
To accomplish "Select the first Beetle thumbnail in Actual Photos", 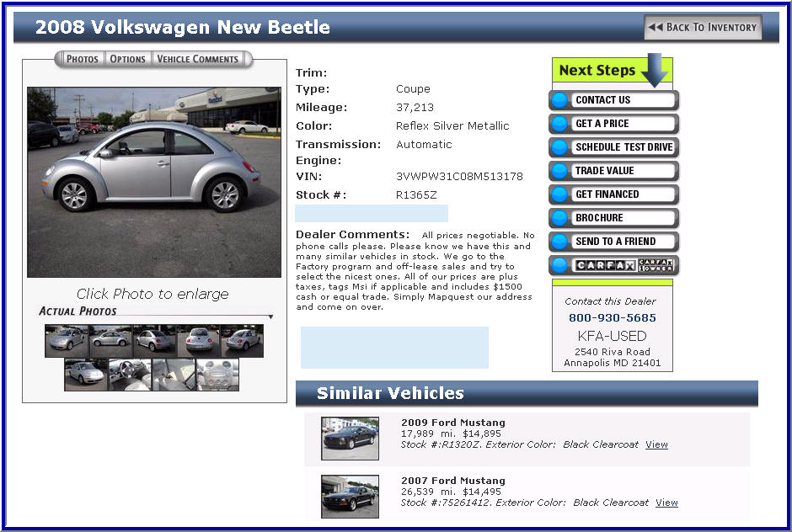I will click(67, 341).
